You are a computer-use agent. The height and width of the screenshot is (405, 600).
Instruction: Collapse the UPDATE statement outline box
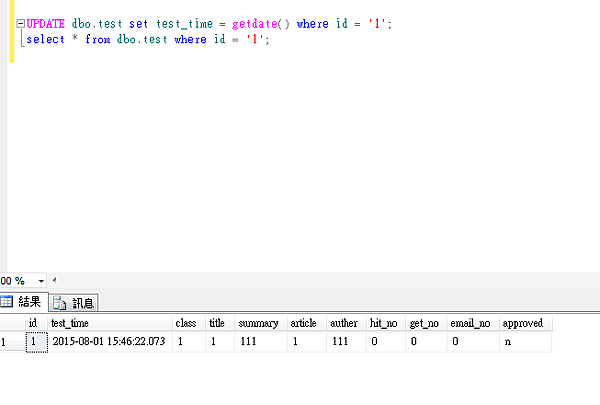pyautogui.click(x=21, y=24)
